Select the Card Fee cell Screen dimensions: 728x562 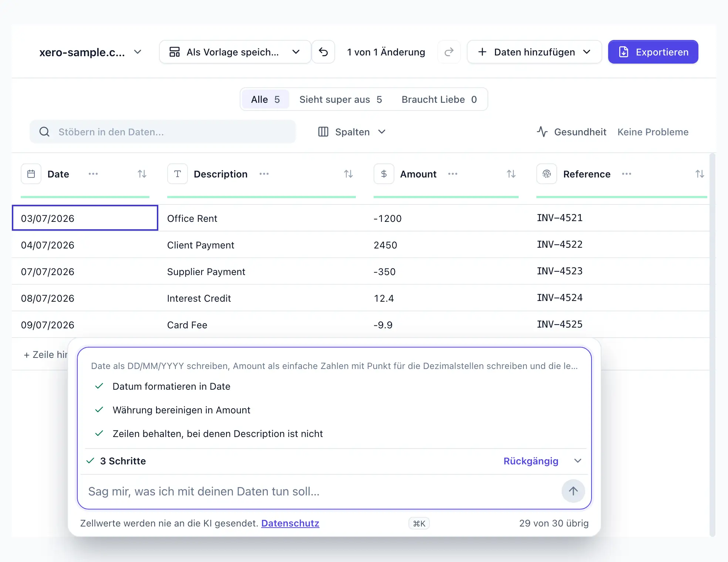click(x=261, y=325)
